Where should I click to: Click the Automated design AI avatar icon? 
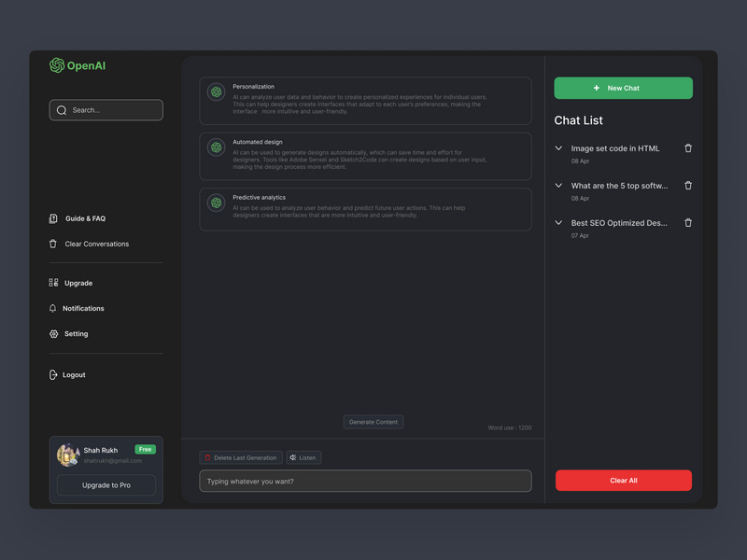pos(216,147)
